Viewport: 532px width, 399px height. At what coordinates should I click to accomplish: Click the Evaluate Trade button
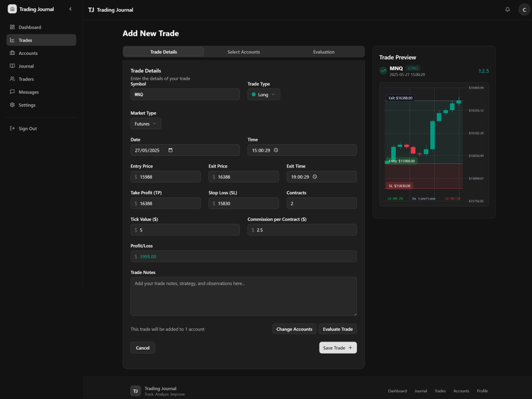338,329
